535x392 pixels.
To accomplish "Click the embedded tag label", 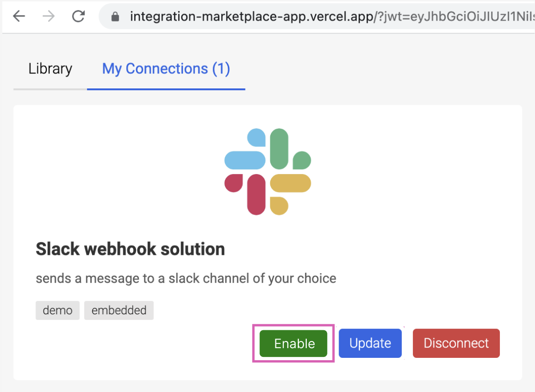I will pyautogui.click(x=119, y=310).
